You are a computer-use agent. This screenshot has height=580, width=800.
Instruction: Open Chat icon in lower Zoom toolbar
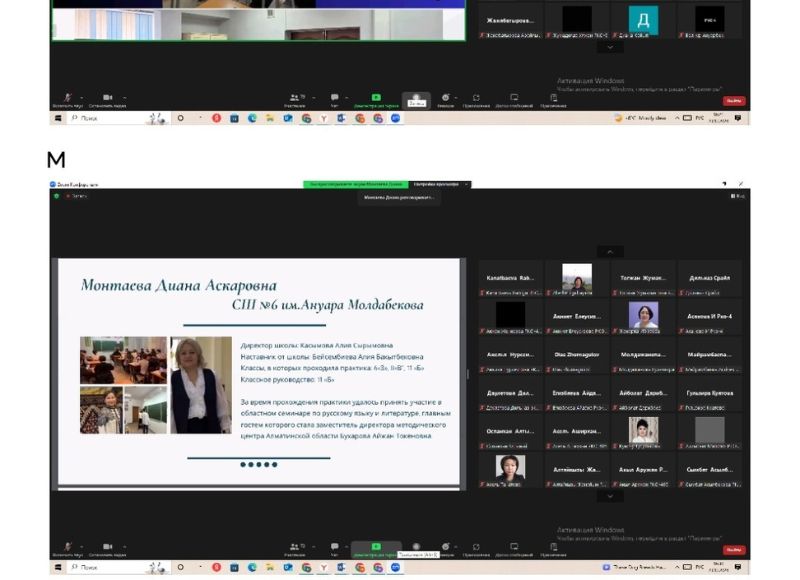coord(334,548)
